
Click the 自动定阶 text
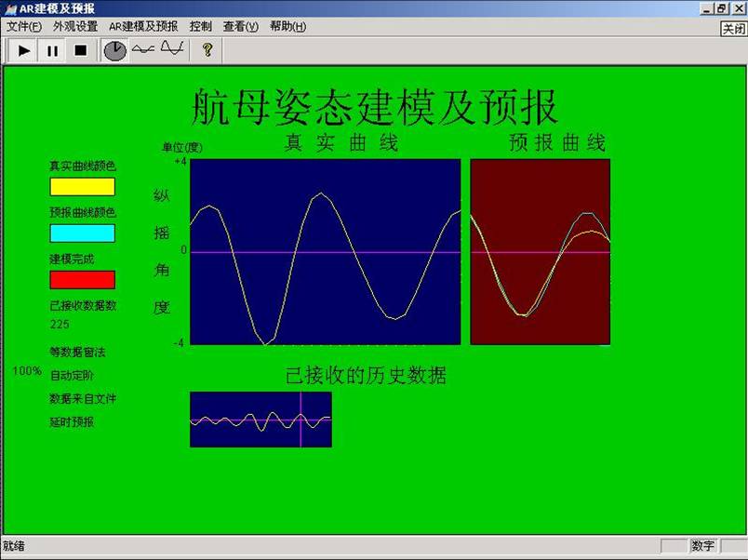(x=72, y=376)
